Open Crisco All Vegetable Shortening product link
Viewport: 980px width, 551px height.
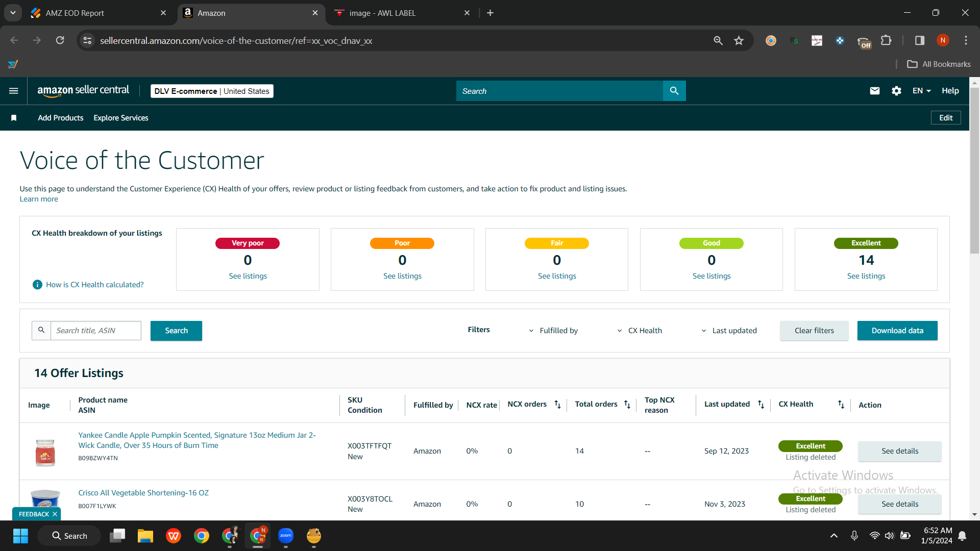(x=143, y=493)
